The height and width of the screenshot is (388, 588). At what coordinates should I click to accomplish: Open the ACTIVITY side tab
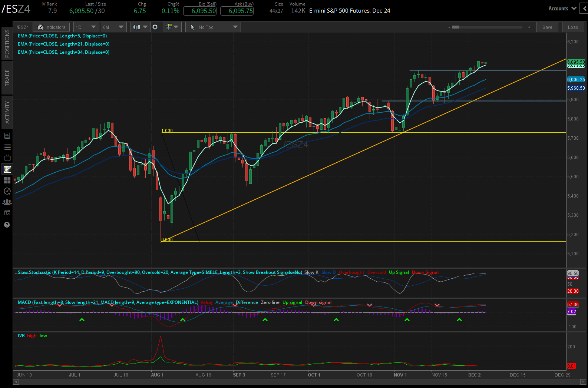(7, 112)
